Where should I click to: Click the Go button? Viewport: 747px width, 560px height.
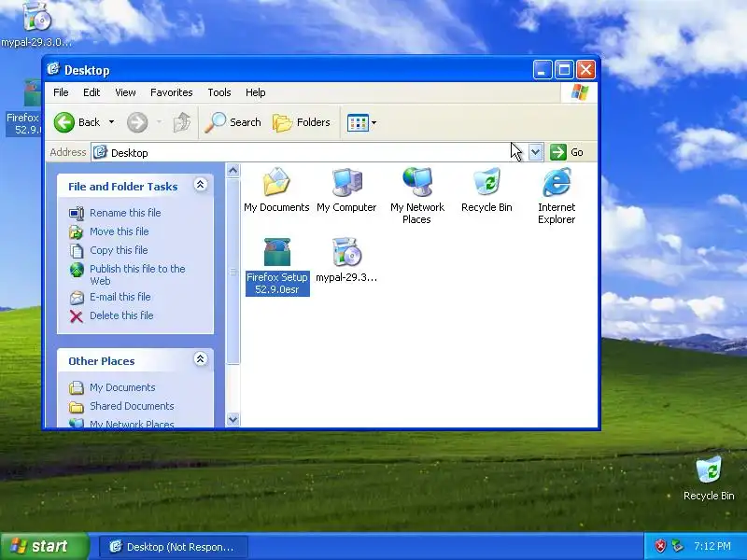567,152
